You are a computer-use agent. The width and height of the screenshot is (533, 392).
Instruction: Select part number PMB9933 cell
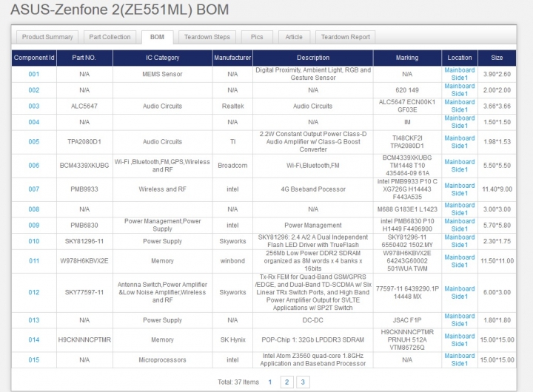pyautogui.click(x=84, y=189)
